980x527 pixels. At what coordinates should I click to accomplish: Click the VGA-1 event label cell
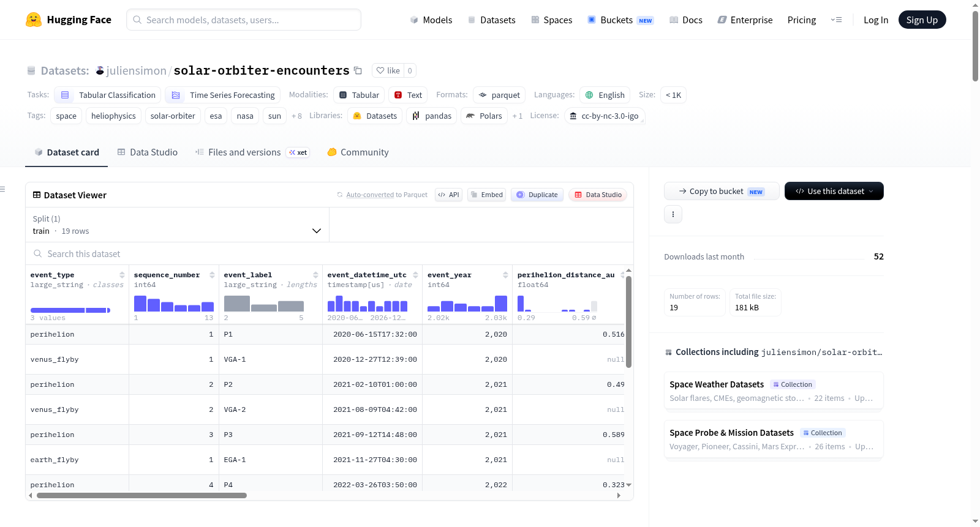(x=271, y=359)
